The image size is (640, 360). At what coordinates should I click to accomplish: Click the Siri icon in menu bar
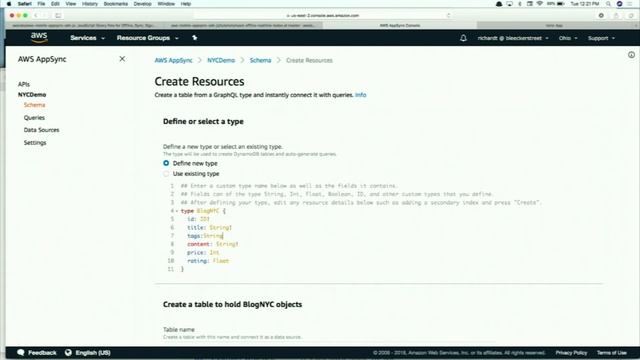pos(620,4)
